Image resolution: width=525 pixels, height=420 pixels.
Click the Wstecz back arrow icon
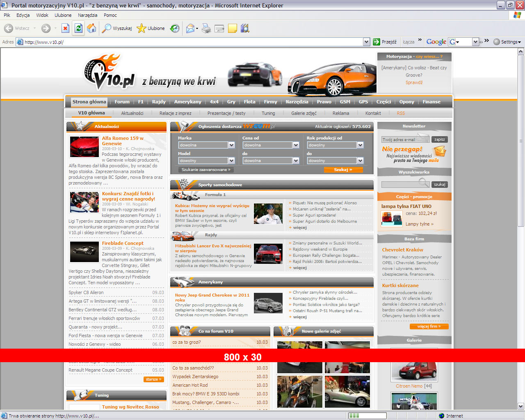[8, 28]
